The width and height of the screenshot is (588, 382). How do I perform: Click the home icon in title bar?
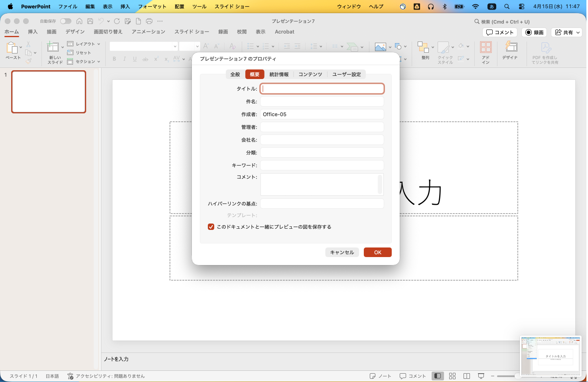[79, 21]
